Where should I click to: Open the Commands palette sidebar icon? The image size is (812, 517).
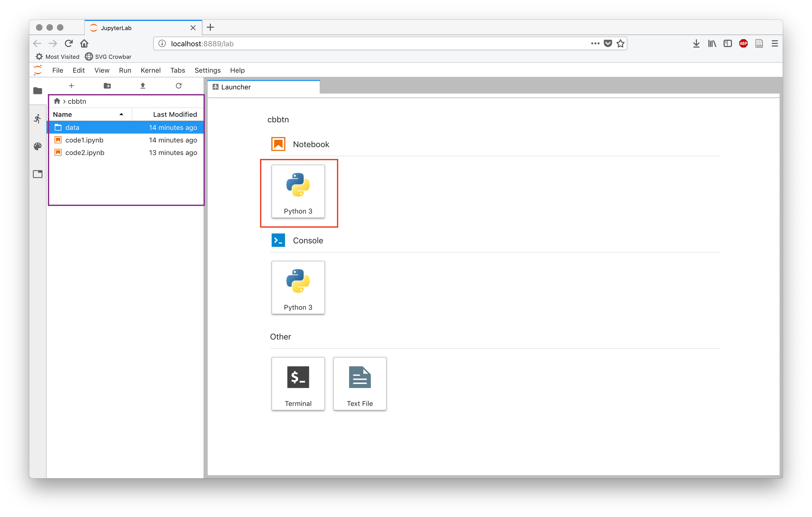click(x=37, y=146)
